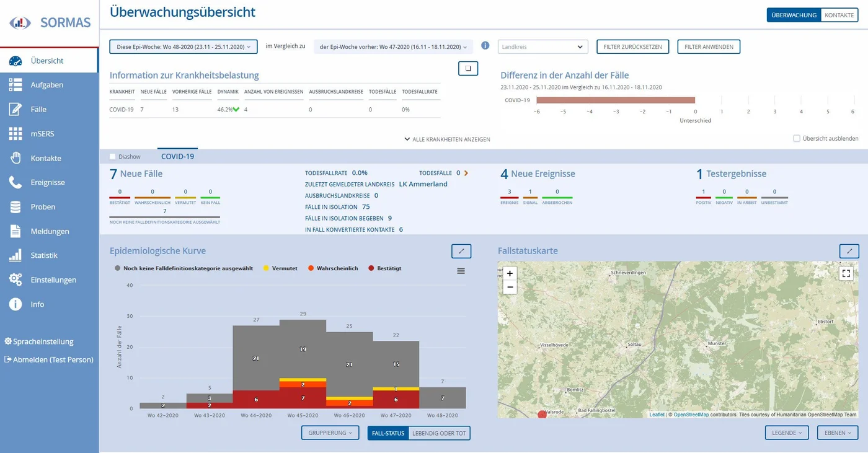Open Kontakte hand icon
The height and width of the screenshot is (453, 868).
point(15,158)
